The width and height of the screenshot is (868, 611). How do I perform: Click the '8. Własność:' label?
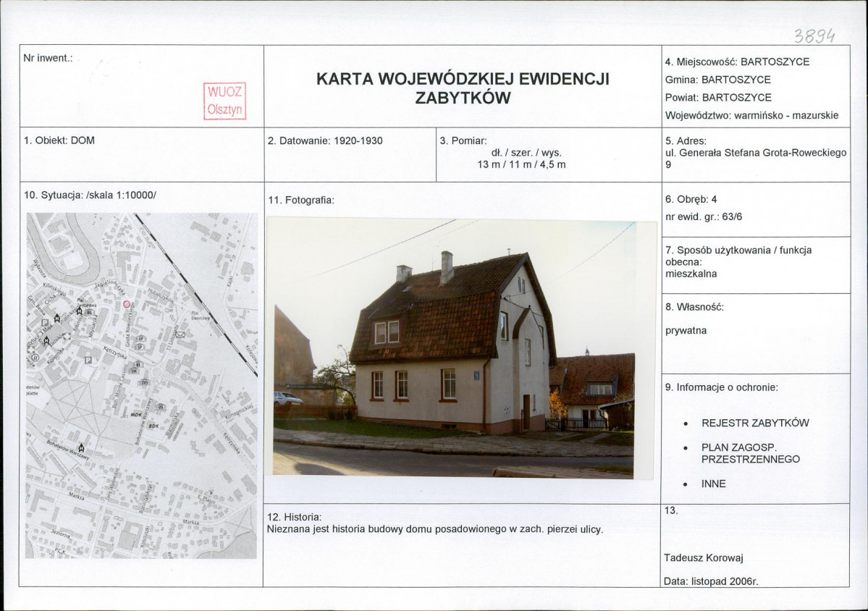(695, 307)
